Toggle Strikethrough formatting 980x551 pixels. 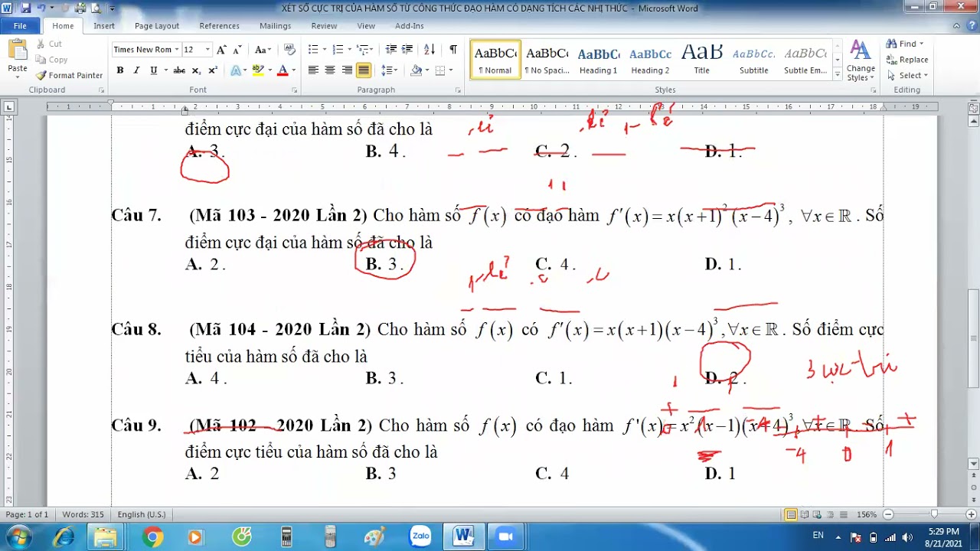tap(179, 70)
